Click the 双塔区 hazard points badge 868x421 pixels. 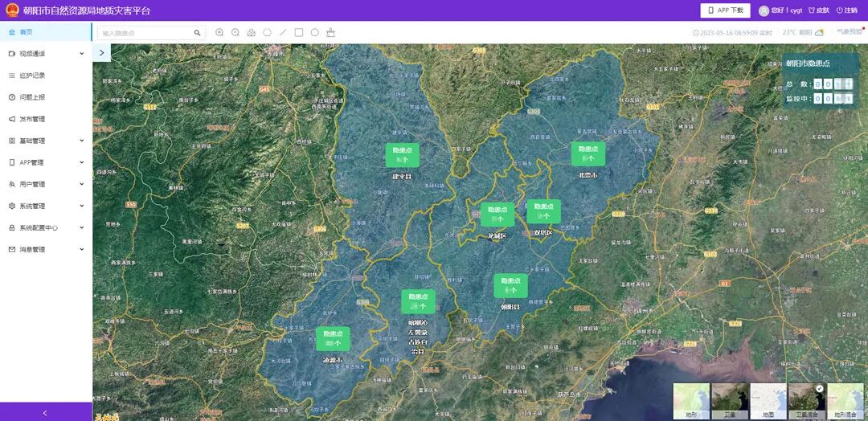tap(543, 211)
